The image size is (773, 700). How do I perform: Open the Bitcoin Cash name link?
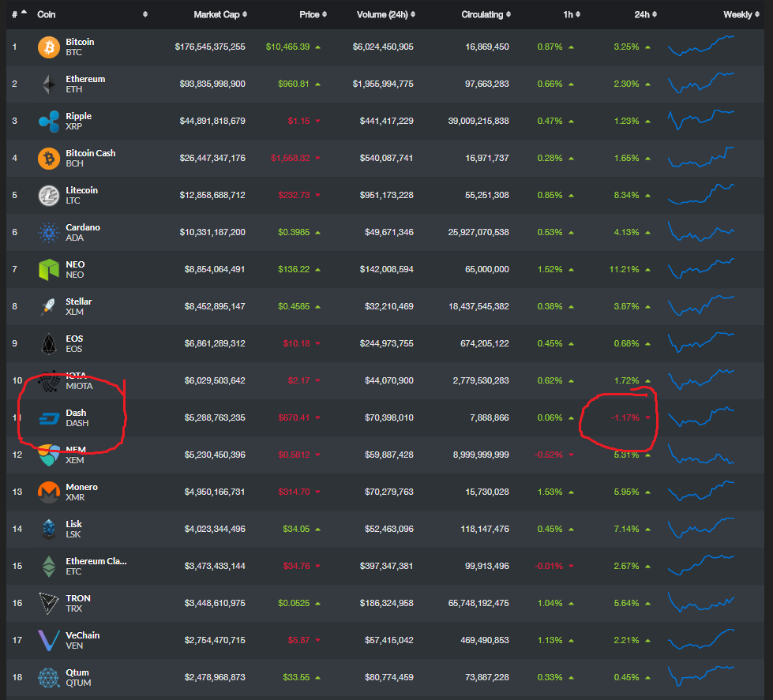pos(91,153)
